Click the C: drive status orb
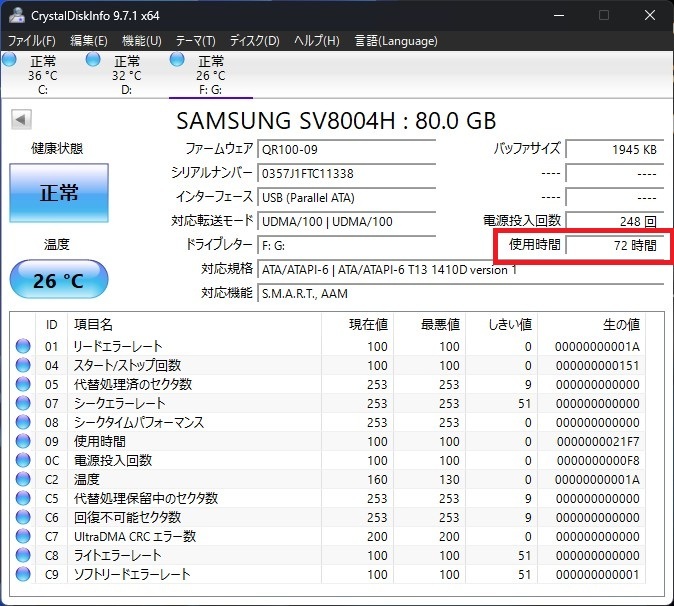This screenshot has height=606, width=674. [9, 61]
